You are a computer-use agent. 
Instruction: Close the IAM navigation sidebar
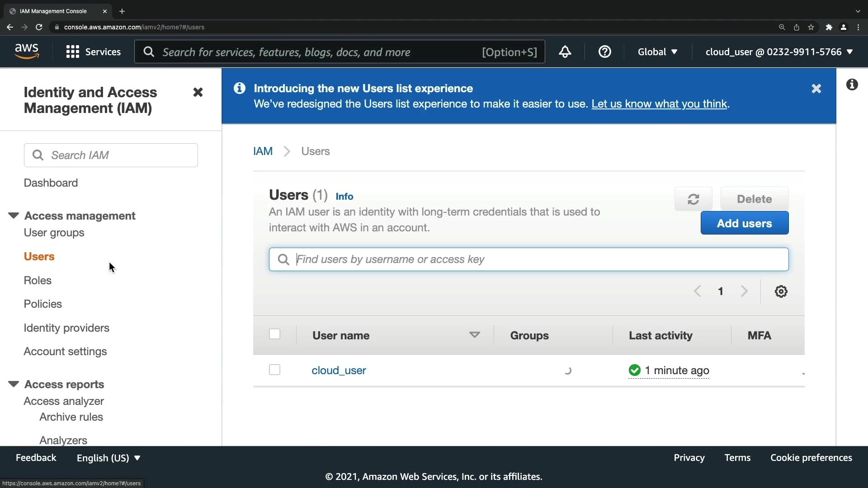(x=198, y=93)
